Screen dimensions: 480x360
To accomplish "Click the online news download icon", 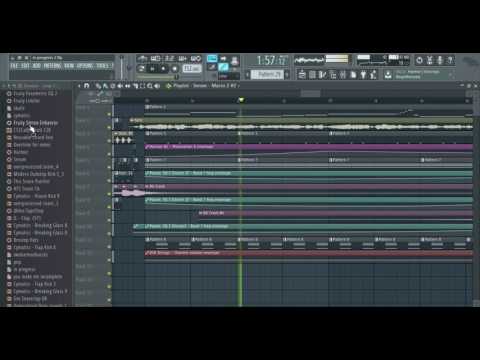I will click(x=388, y=74).
